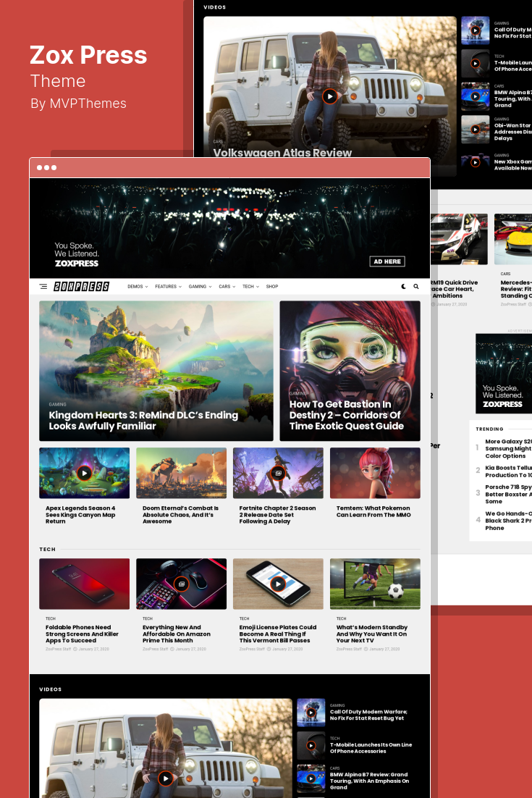Play Call Of Duty Modern Warfare thumbnail in lower list
This screenshot has width=532, height=798.
tap(311, 713)
